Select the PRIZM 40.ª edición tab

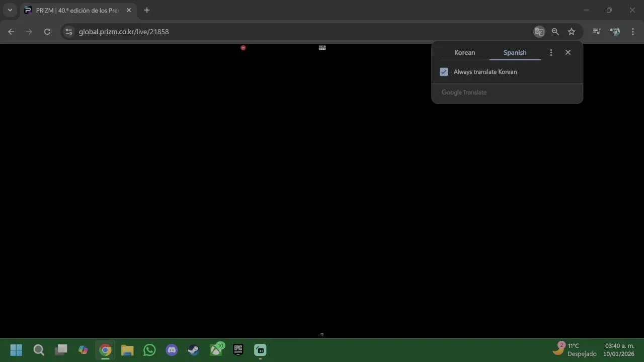[x=78, y=10]
